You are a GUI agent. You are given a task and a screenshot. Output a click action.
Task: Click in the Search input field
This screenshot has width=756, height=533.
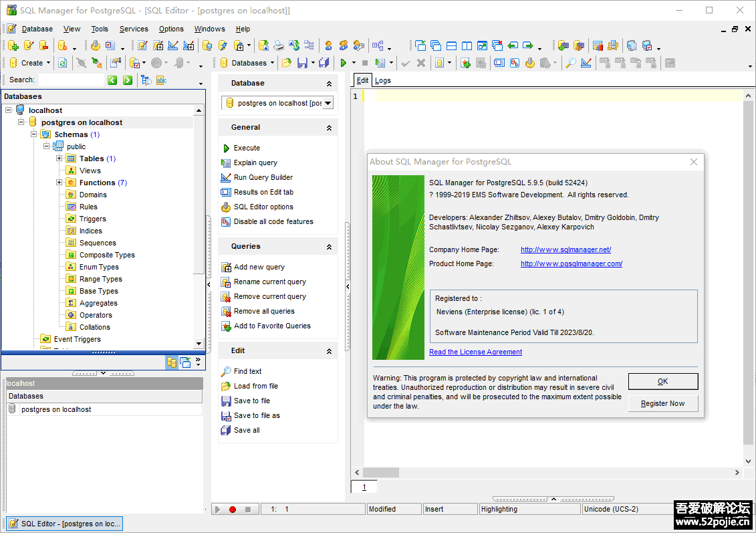72,80
